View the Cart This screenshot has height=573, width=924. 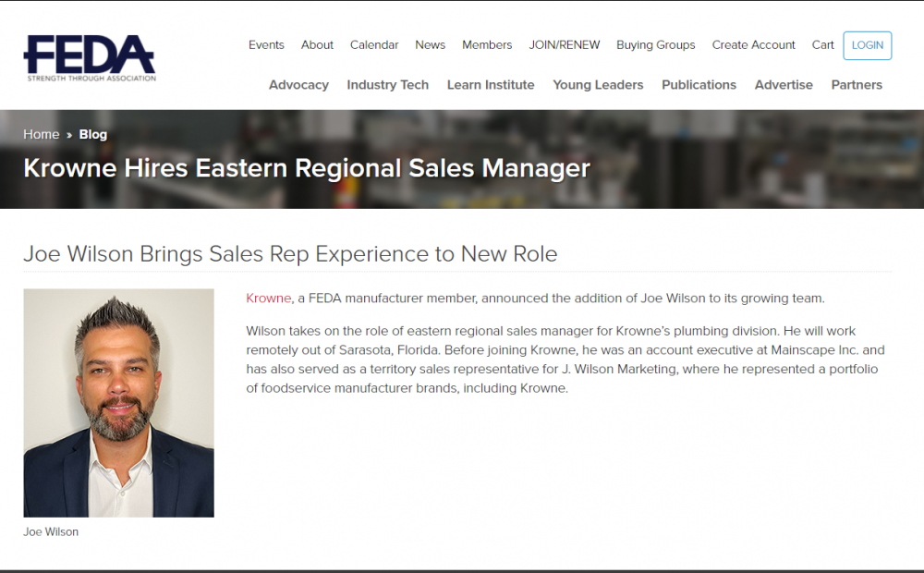click(x=823, y=45)
